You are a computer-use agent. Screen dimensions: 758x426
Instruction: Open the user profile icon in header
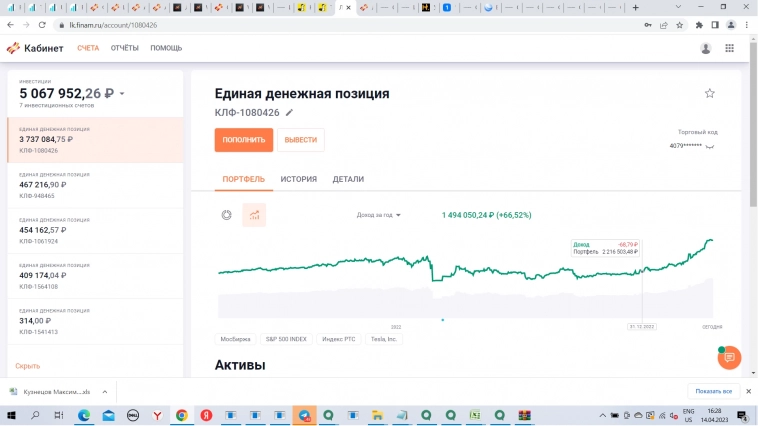click(706, 48)
